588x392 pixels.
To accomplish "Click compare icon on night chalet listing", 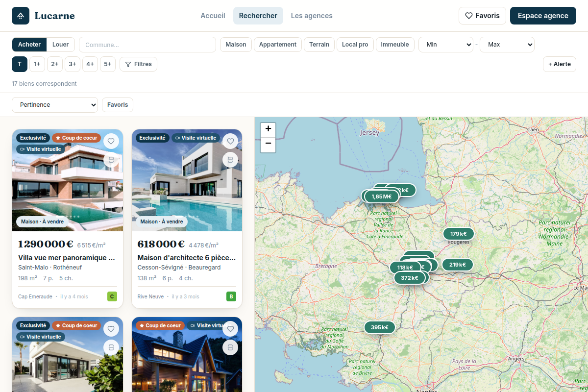I will [230, 347].
